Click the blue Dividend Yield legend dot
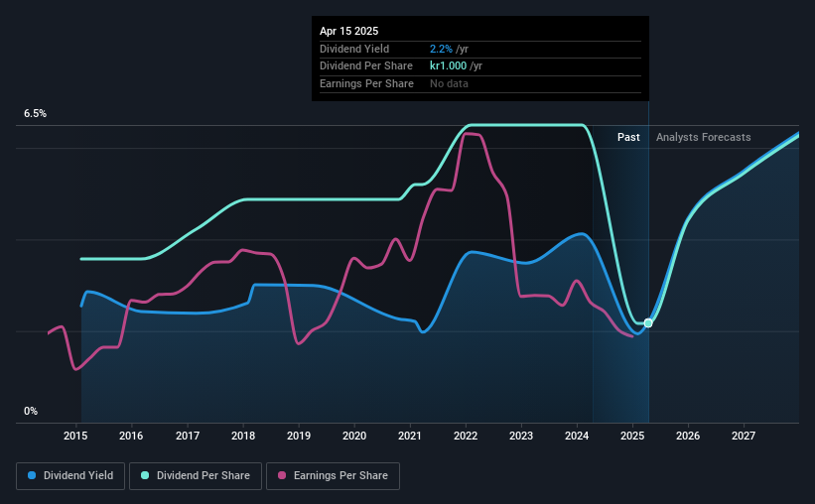 (32, 475)
